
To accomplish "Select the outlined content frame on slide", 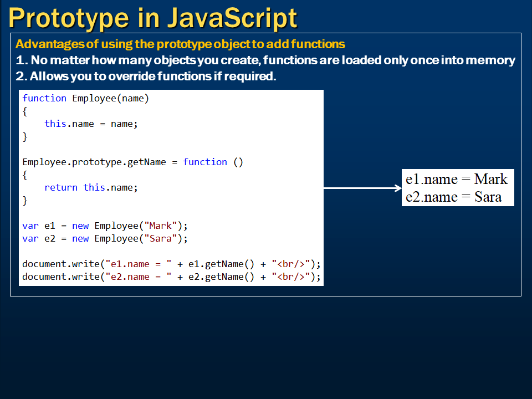I will click(x=265, y=165).
